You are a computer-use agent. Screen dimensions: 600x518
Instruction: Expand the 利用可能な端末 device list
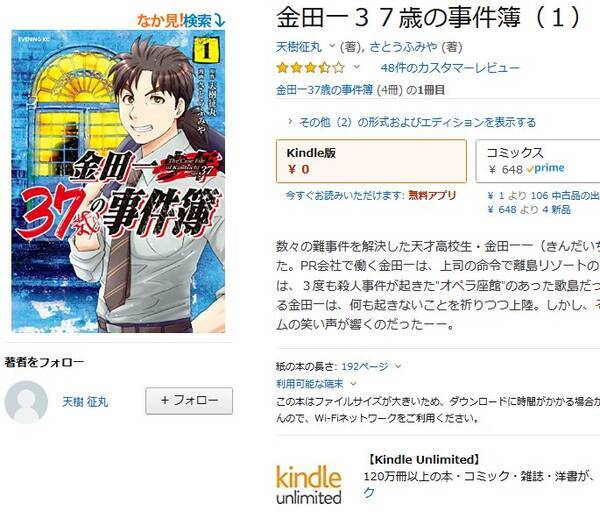click(316, 383)
